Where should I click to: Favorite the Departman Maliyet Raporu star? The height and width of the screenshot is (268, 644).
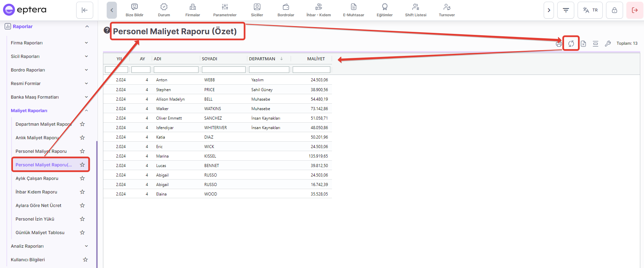pos(82,124)
